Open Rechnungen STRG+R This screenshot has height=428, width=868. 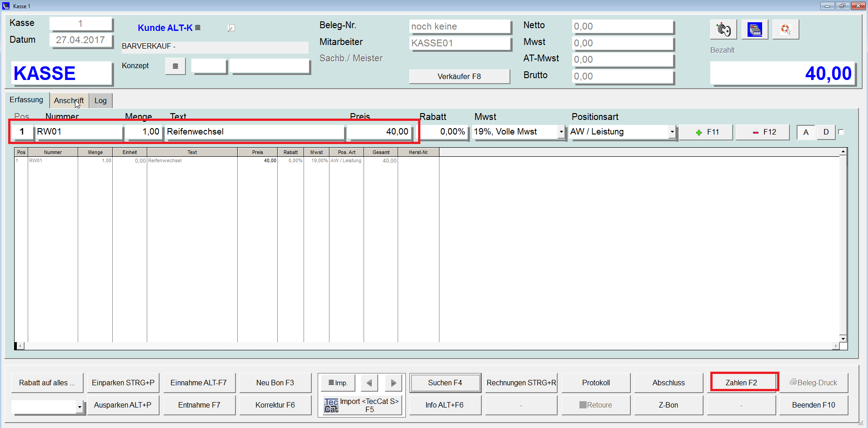coord(521,383)
